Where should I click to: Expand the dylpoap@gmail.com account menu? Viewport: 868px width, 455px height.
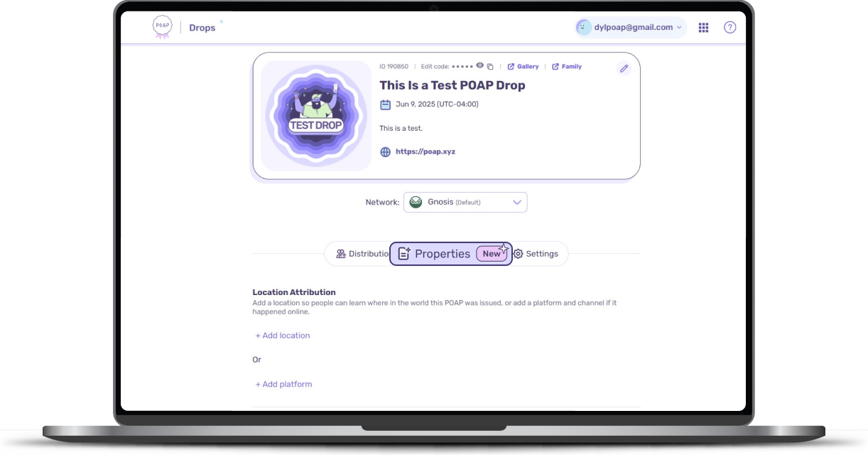(x=631, y=27)
